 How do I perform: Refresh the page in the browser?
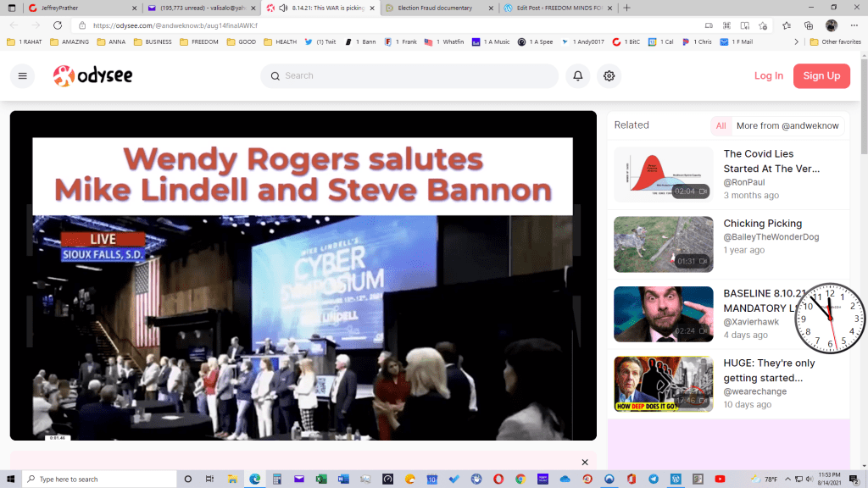coord(58,25)
